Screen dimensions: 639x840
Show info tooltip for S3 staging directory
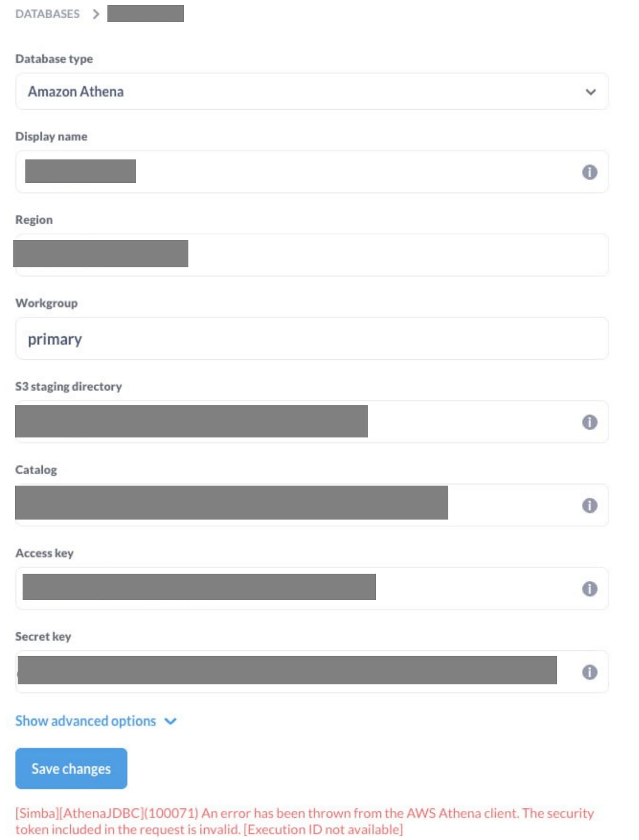point(589,422)
